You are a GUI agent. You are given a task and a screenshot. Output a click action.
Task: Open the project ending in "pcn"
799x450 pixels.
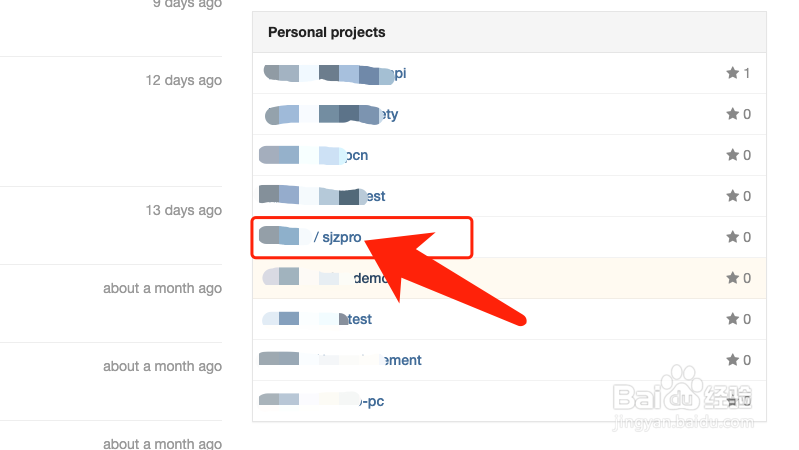(313, 155)
